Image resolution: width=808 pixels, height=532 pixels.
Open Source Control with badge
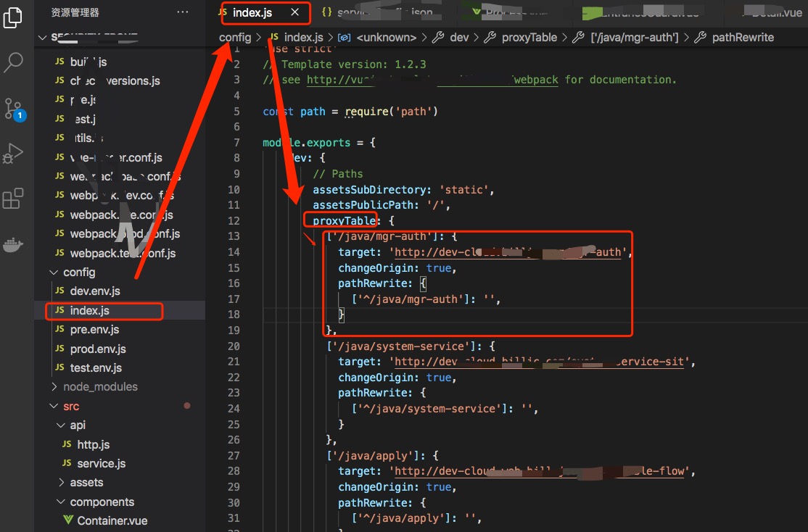click(x=13, y=109)
